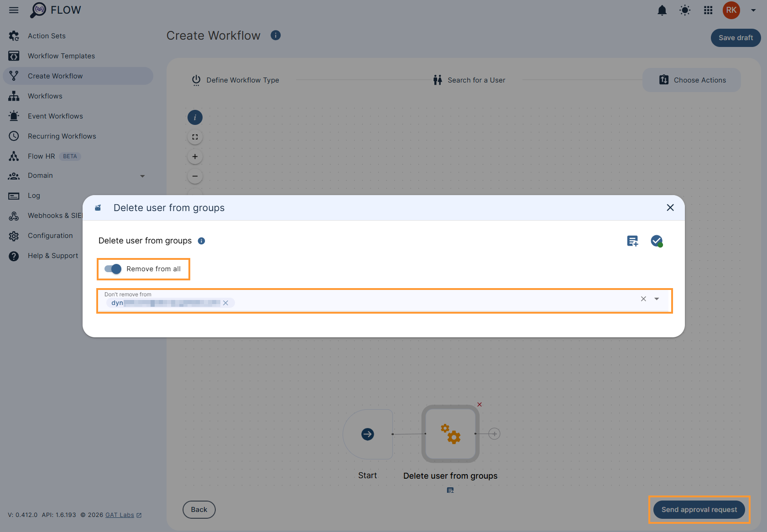Select Workflow Templates in the sidebar
The width and height of the screenshot is (767, 532).
[x=61, y=56]
